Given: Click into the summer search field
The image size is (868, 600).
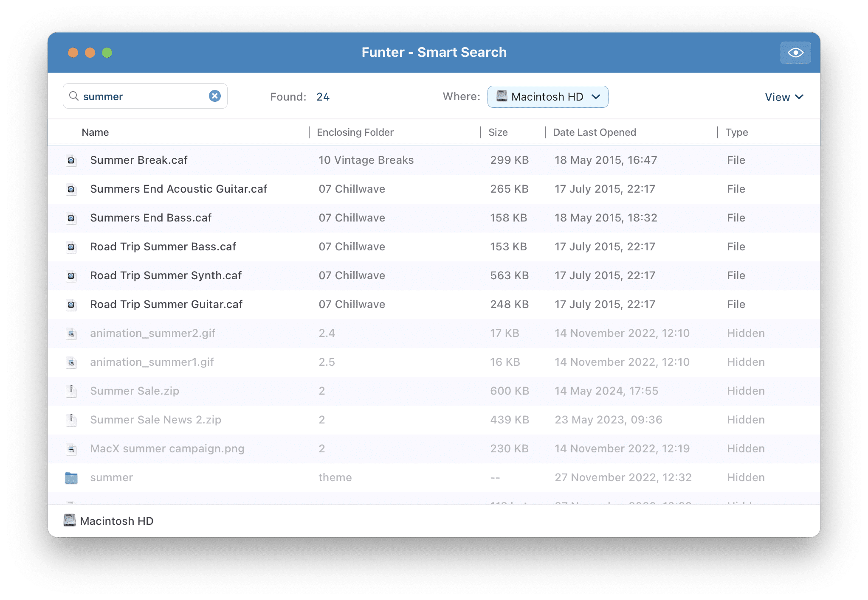Looking at the screenshot, I should coord(145,96).
